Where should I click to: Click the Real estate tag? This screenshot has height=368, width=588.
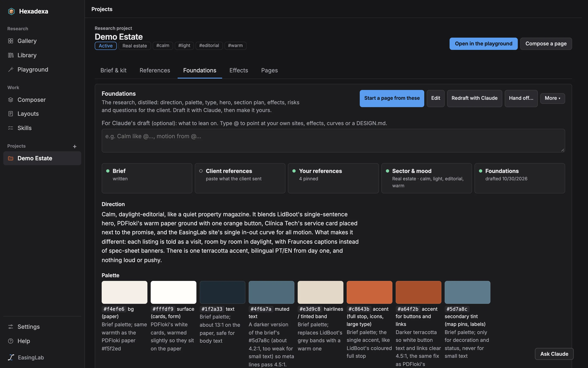click(135, 46)
